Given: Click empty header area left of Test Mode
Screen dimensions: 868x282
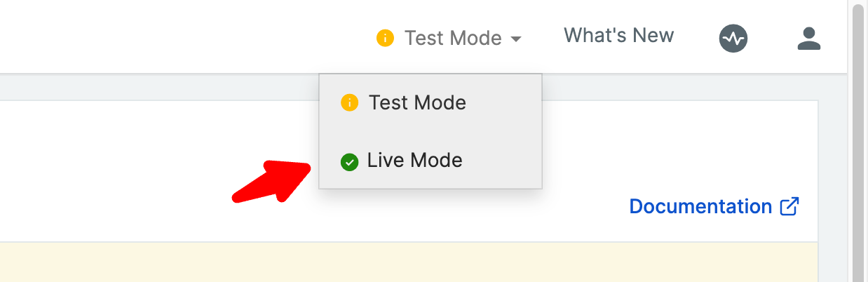Looking at the screenshot, I should 182,36.
